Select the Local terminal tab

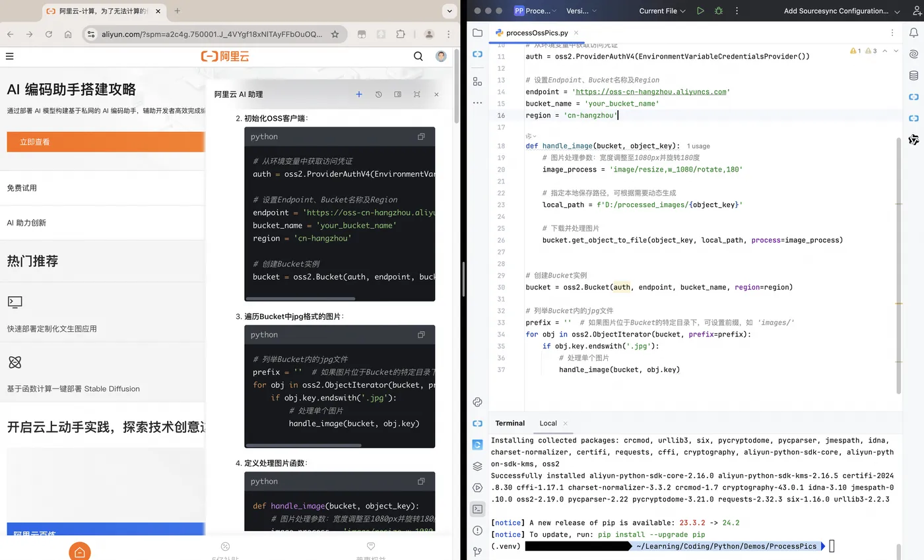coord(548,423)
